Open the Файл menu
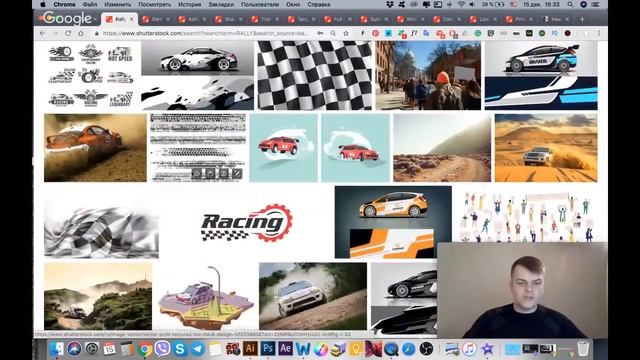The width and height of the screenshot is (640, 360). pos(90,4)
